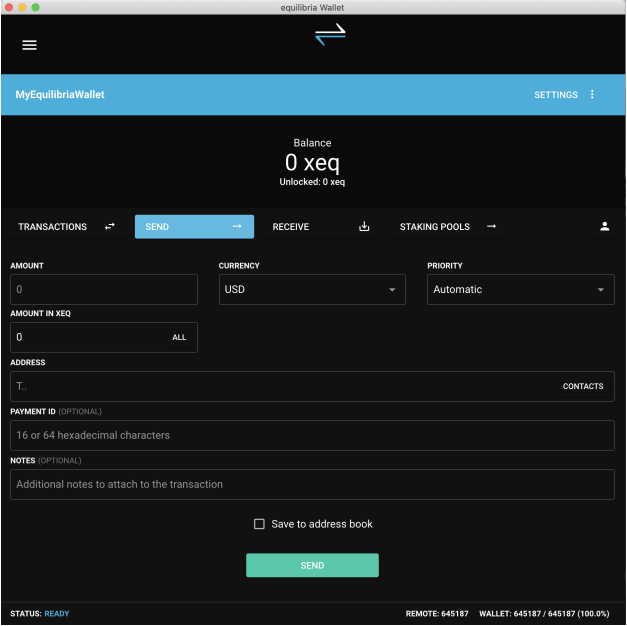The width and height of the screenshot is (627, 626).
Task: Open the hamburger menu
Action: click(29, 45)
